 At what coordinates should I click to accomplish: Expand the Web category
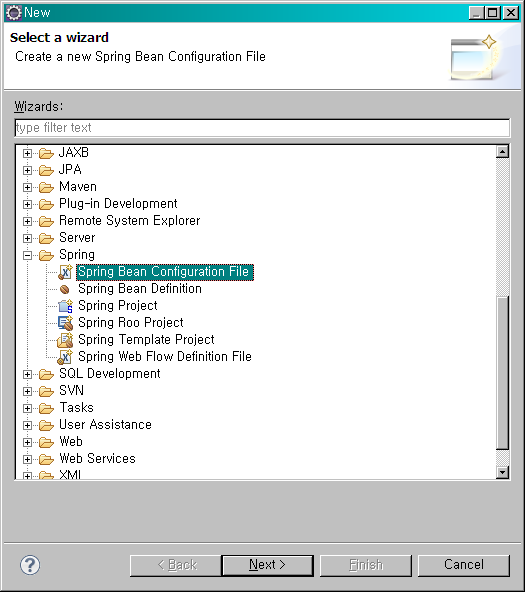click(27, 442)
